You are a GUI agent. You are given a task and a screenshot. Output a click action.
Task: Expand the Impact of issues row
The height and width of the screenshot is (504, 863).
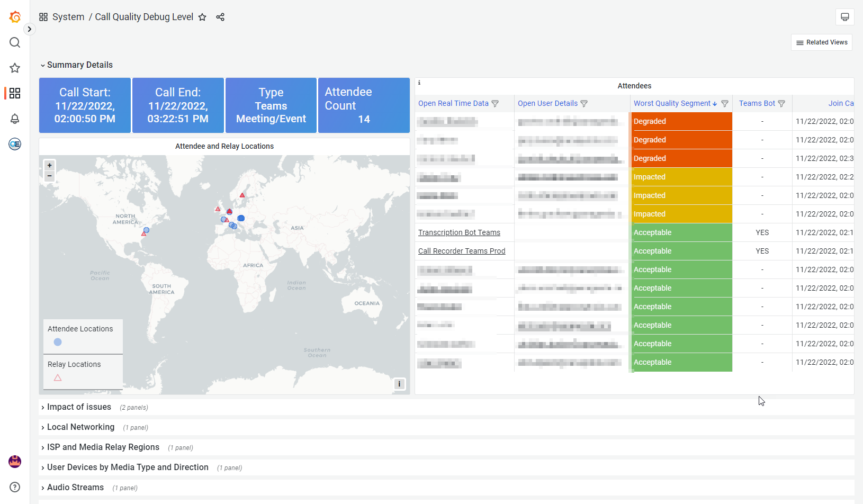(78, 407)
